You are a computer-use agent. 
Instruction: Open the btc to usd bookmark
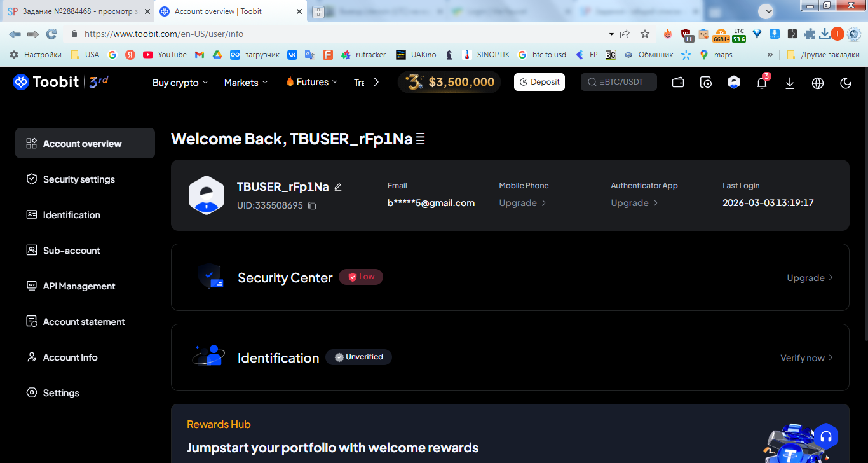click(x=542, y=55)
